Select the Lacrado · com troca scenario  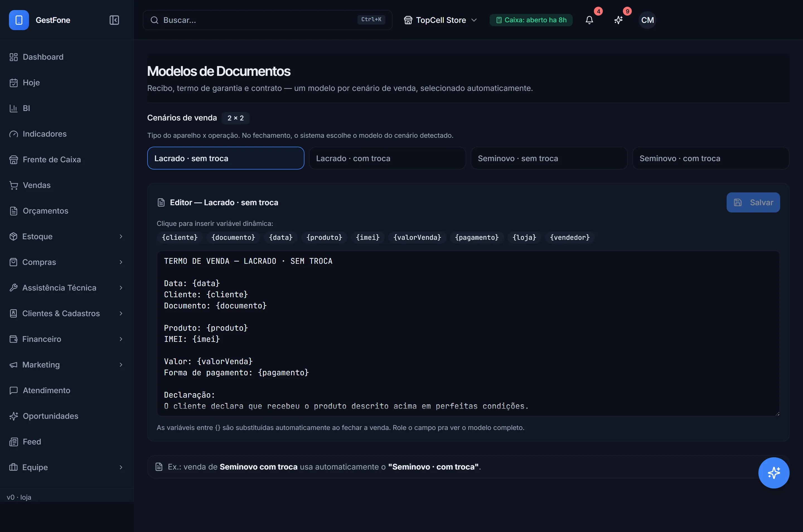point(387,158)
